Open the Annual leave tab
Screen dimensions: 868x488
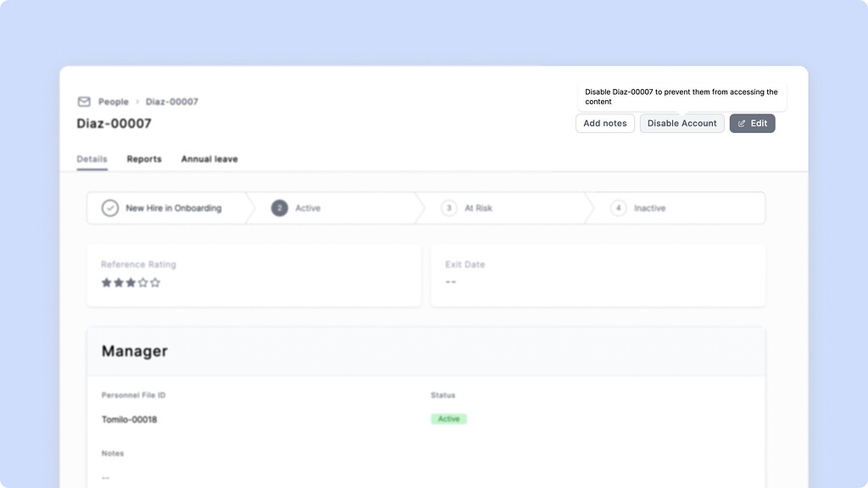[x=209, y=158]
